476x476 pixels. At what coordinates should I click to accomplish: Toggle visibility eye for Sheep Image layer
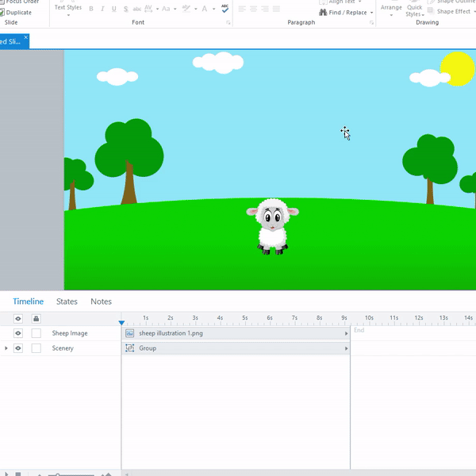[x=18, y=333]
